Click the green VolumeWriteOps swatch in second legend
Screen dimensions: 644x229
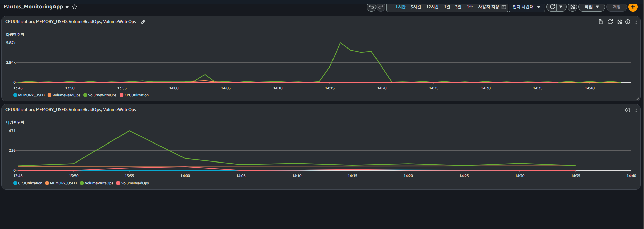[82, 183]
